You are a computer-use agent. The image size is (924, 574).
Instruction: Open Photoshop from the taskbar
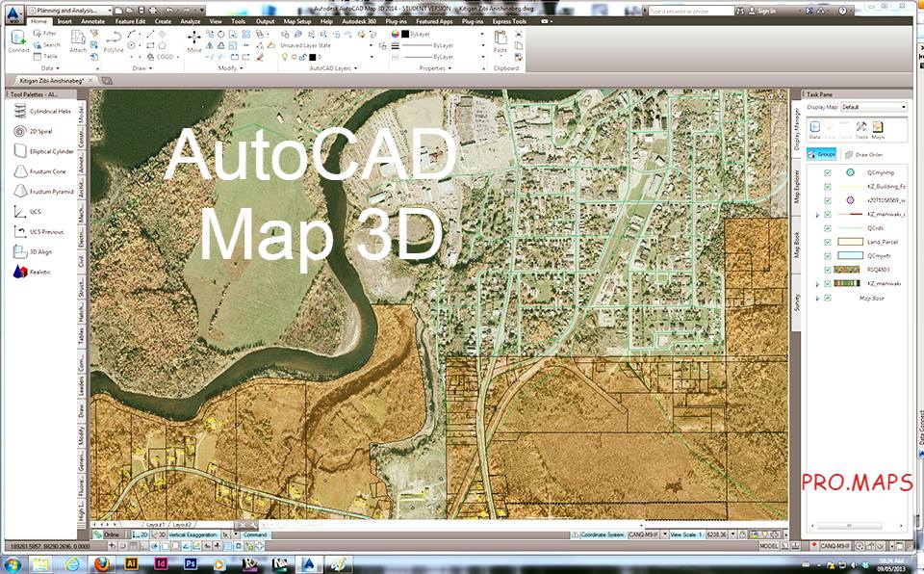[190, 564]
